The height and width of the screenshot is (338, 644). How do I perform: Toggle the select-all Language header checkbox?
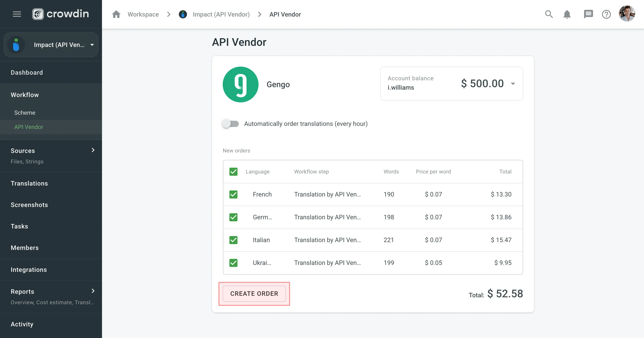(x=233, y=171)
